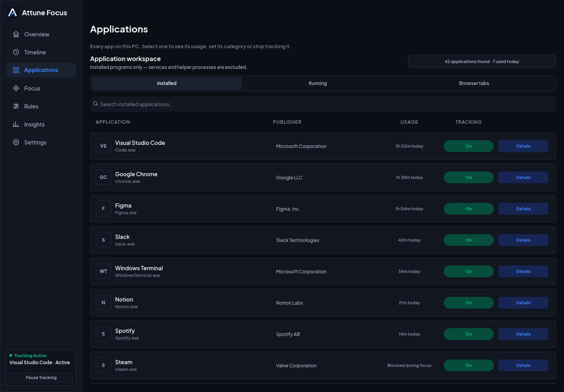Image resolution: width=564 pixels, height=392 pixels.
Task: Click the search magnifier icon
Action: pyautogui.click(x=96, y=104)
